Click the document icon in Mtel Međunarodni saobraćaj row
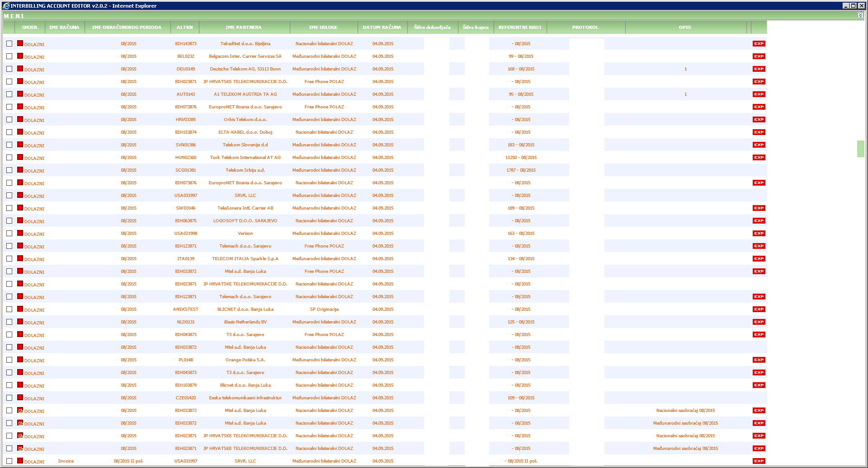The height and width of the screenshot is (468, 868). 20,423
